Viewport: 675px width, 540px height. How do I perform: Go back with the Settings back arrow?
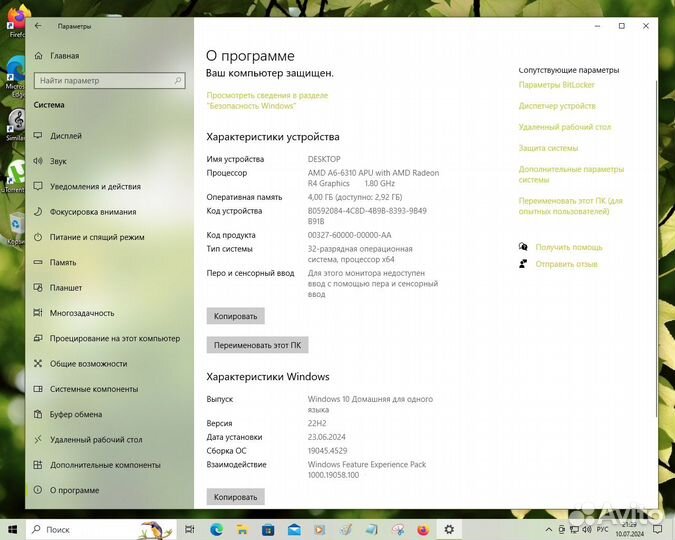[38, 26]
